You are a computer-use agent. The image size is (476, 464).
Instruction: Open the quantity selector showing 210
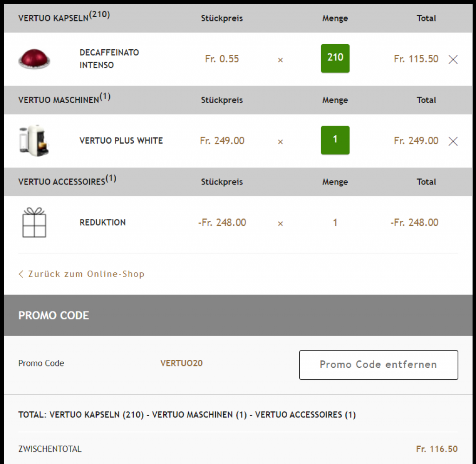point(335,58)
